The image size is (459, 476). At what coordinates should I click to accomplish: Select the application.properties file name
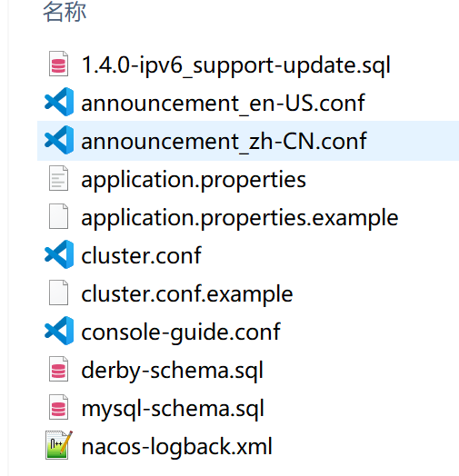point(194,180)
